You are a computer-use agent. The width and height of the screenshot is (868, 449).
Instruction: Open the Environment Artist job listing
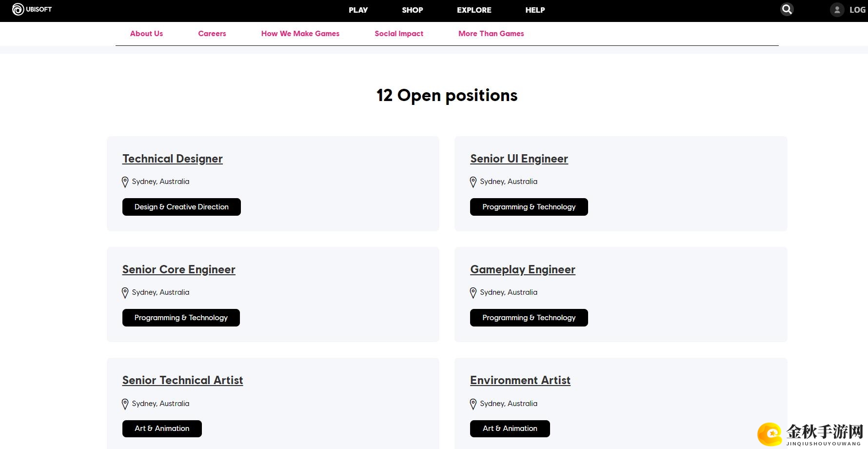click(520, 381)
